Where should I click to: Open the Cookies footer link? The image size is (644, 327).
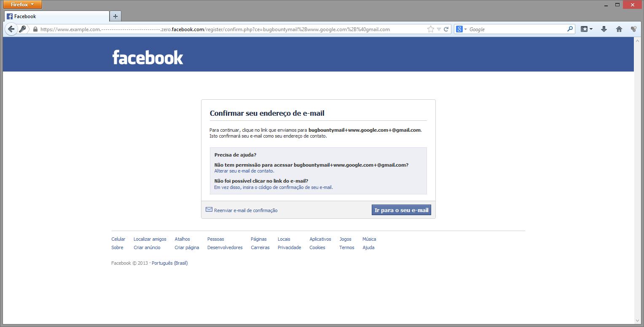(317, 247)
